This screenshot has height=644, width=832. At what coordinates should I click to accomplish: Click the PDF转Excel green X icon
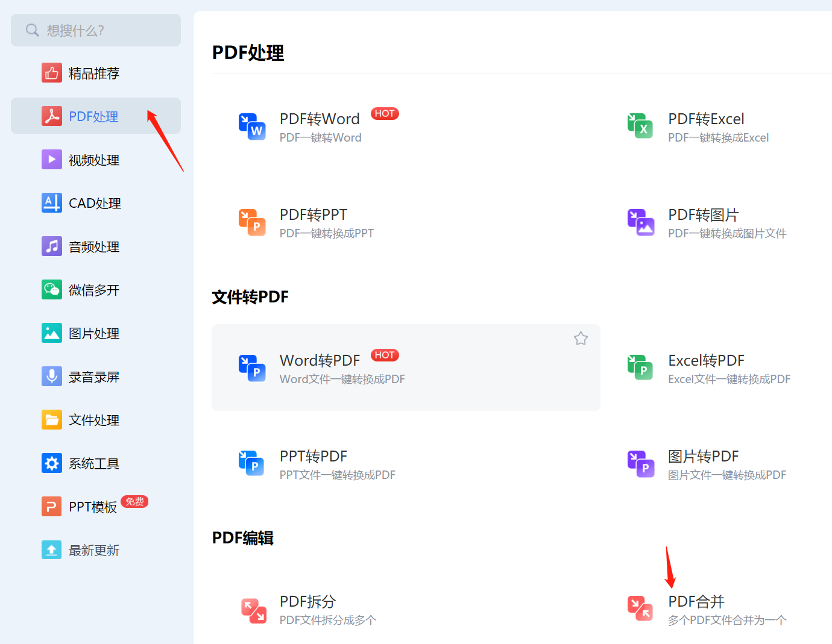[x=640, y=127]
